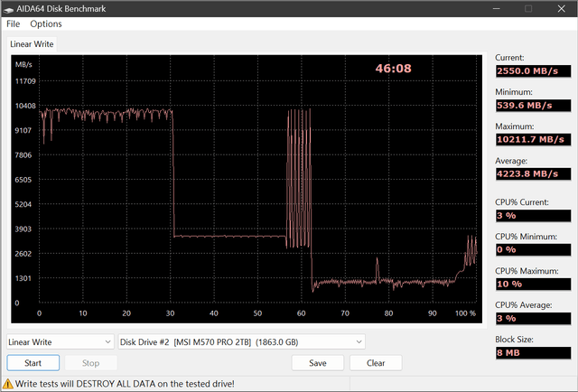Click the Current 2550.0 MB/s value field
The image size is (578, 392).
coord(533,70)
